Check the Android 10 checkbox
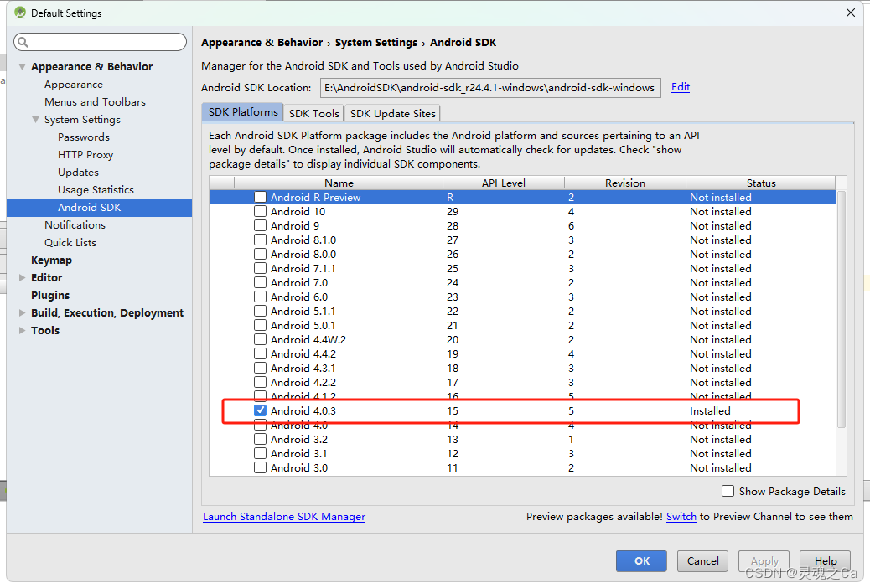The image size is (870, 588). (260, 211)
